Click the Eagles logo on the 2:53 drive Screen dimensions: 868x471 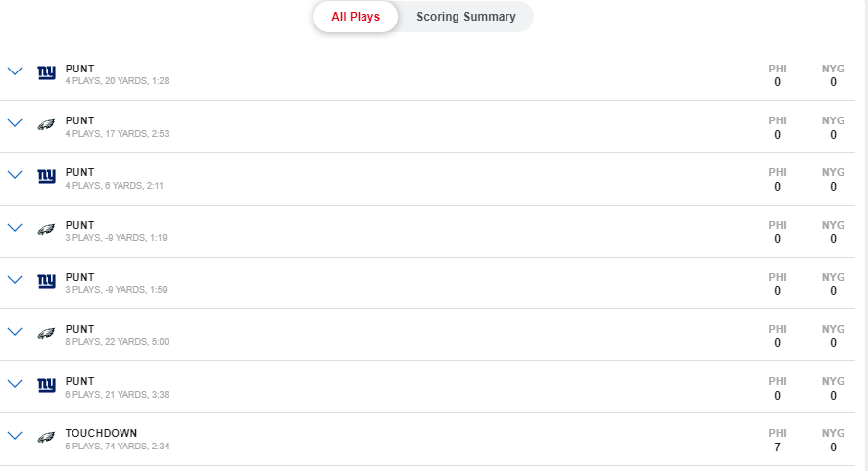pyautogui.click(x=46, y=124)
